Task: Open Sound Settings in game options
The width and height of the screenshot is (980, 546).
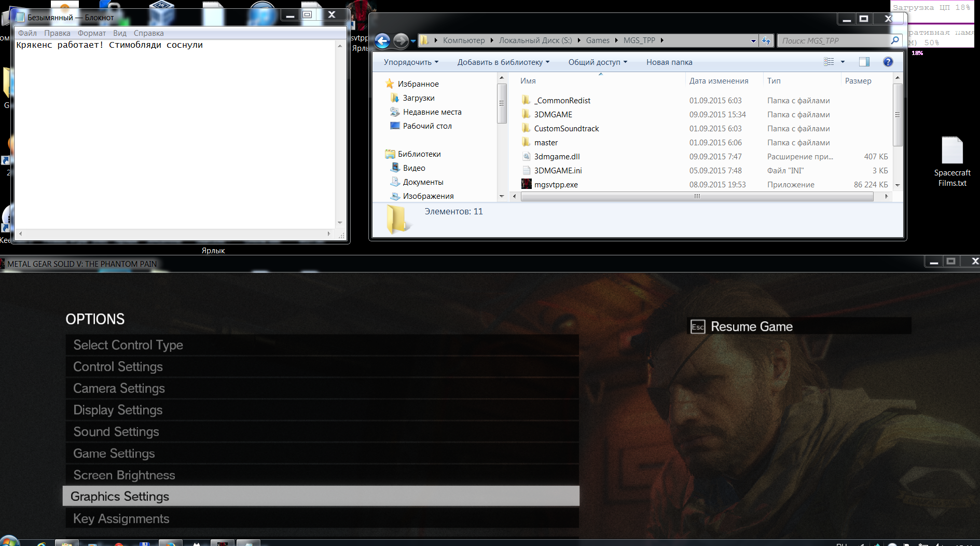Action: coord(322,431)
